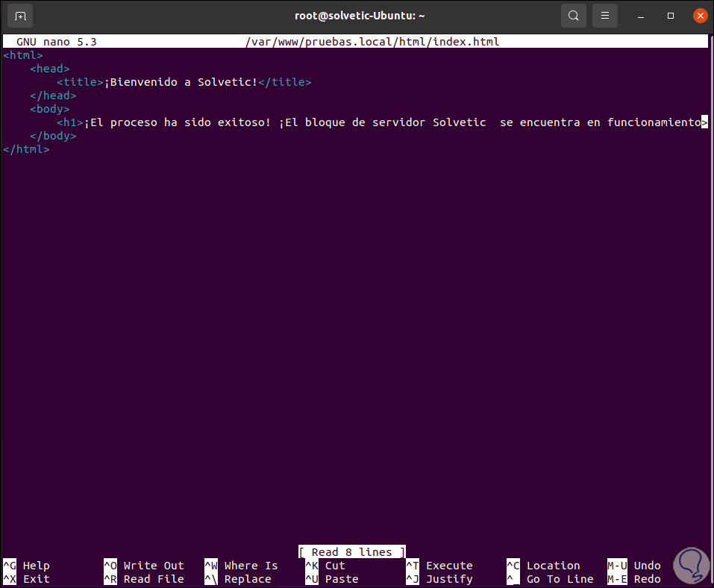The width and height of the screenshot is (714, 588).
Task: Place cursor on closing html tag
Action: click(26, 149)
